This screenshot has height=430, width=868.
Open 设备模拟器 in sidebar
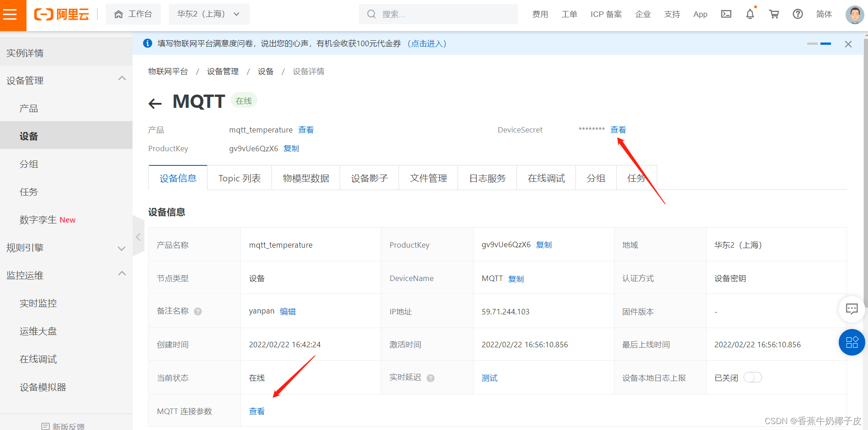coord(66,387)
